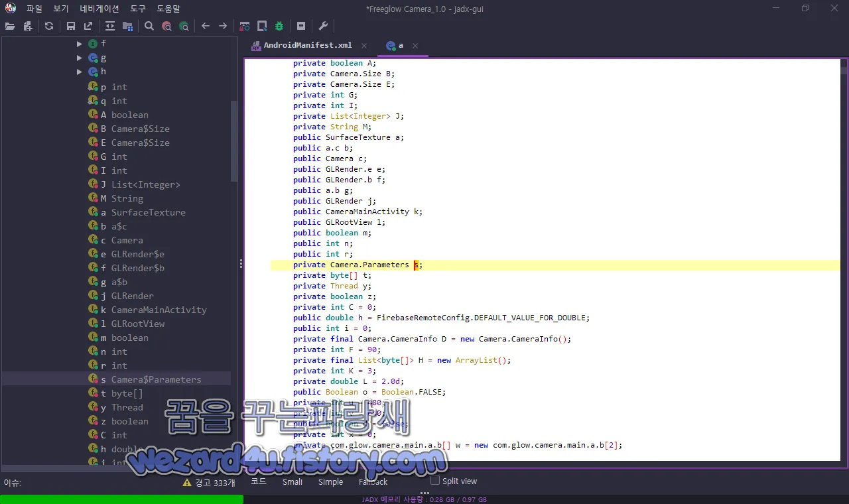Open the log viewer toolbar icon

(301, 26)
